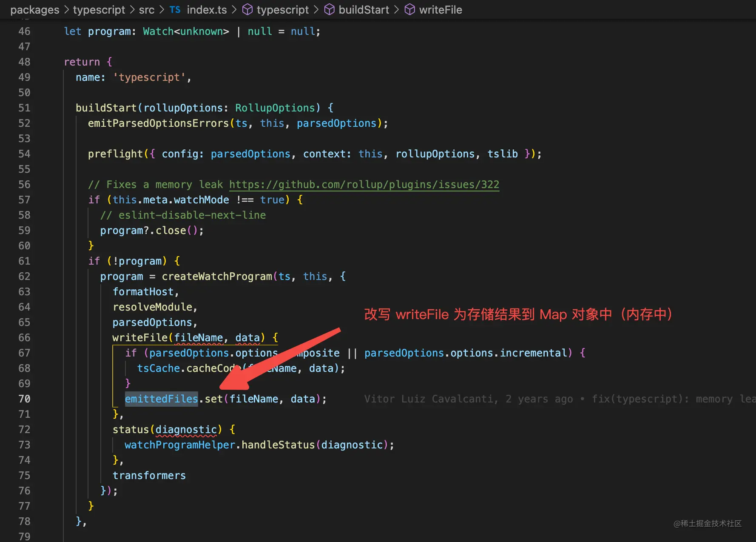
Task: Click the cube icon before buildStart
Action: click(x=329, y=10)
